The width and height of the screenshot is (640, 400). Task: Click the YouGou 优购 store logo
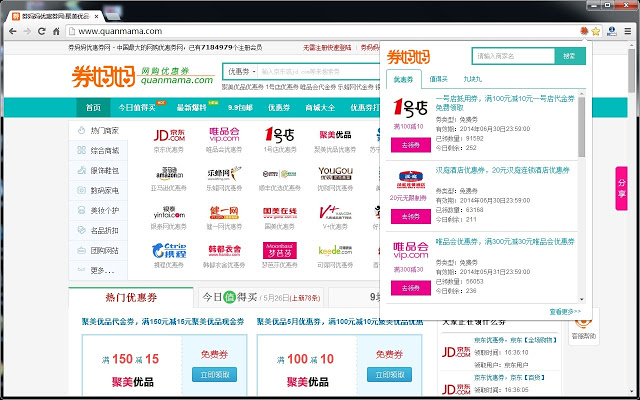(x=335, y=172)
